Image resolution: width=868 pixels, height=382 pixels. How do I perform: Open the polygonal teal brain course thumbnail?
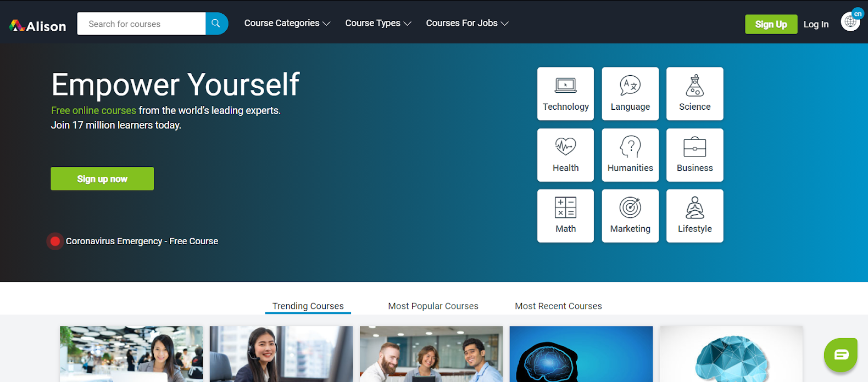[x=731, y=354]
